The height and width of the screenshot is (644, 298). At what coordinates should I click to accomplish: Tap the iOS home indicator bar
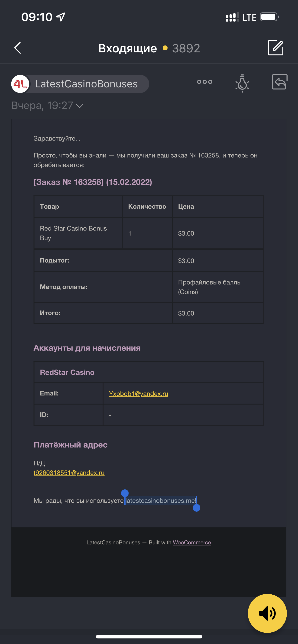click(149, 637)
